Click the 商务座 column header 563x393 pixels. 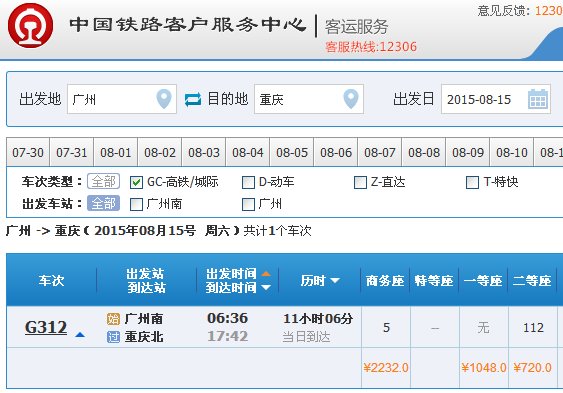[385, 280]
